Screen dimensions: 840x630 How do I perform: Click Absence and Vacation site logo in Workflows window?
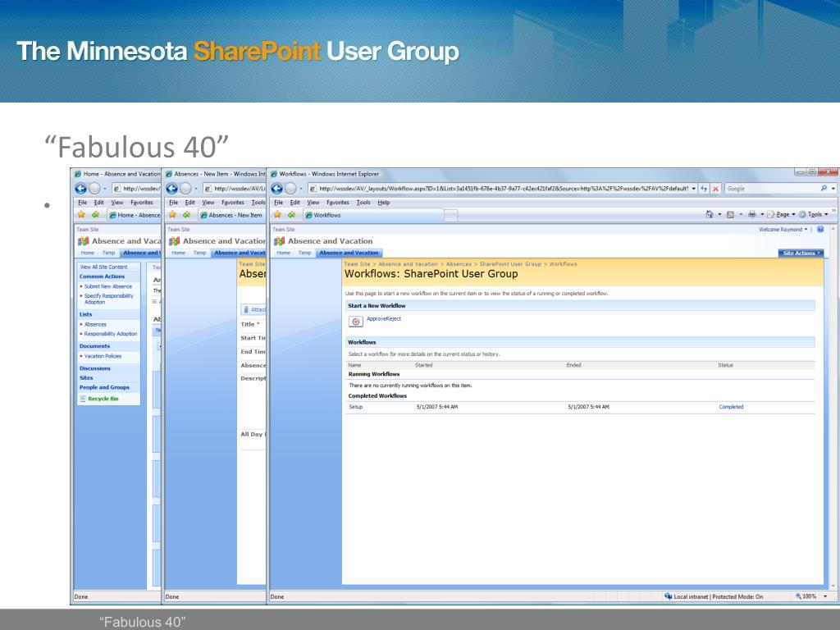pyautogui.click(x=279, y=241)
